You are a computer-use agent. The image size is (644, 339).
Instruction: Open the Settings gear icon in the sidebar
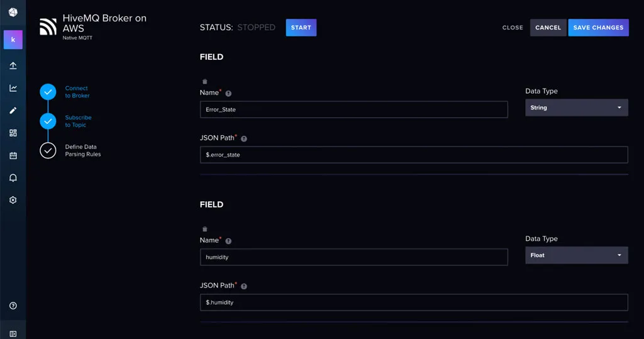pyautogui.click(x=13, y=200)
